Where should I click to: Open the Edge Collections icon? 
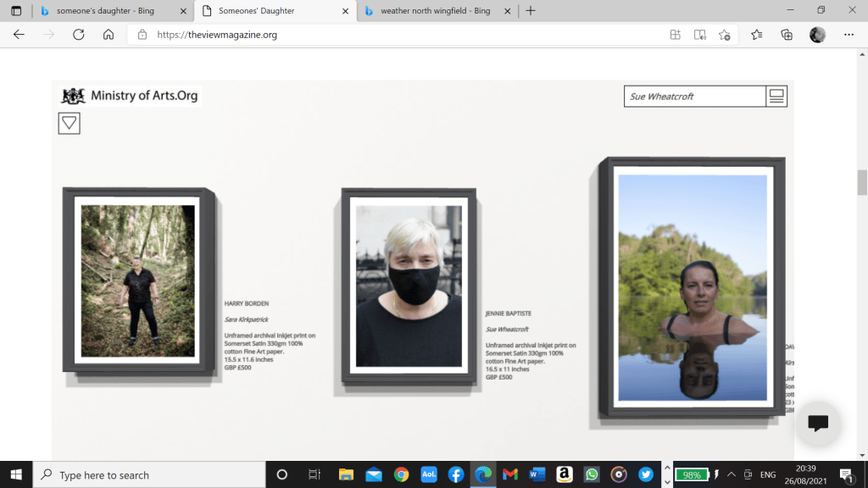click(x=787, y=35)
